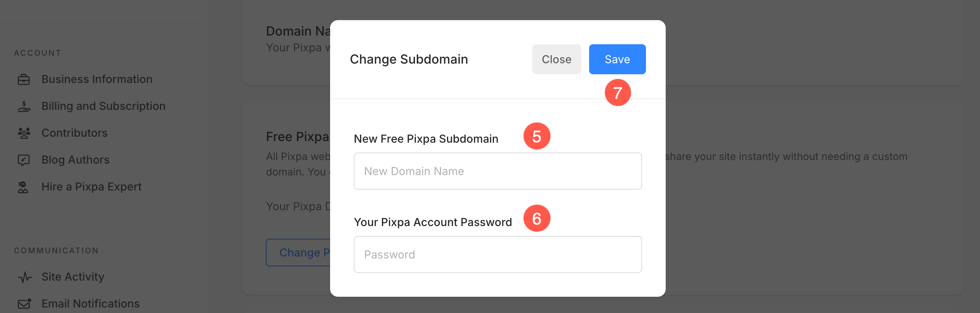980x313 pixels.
Task: Click the Hire a Pixpa Expert icon
Action: point(23,187)
